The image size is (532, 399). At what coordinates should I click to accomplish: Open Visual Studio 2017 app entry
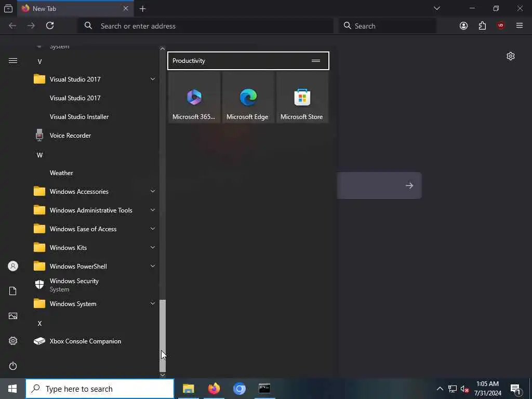[x=95, y=98]
